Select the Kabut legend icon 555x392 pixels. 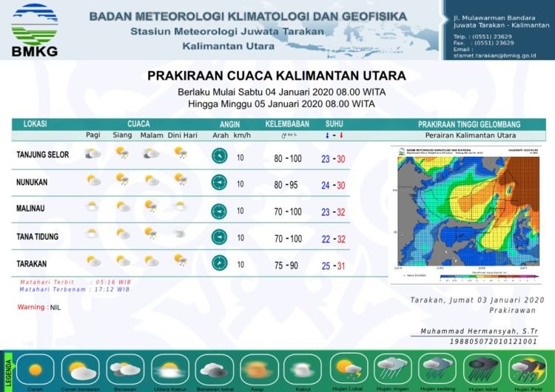(303, 370)
